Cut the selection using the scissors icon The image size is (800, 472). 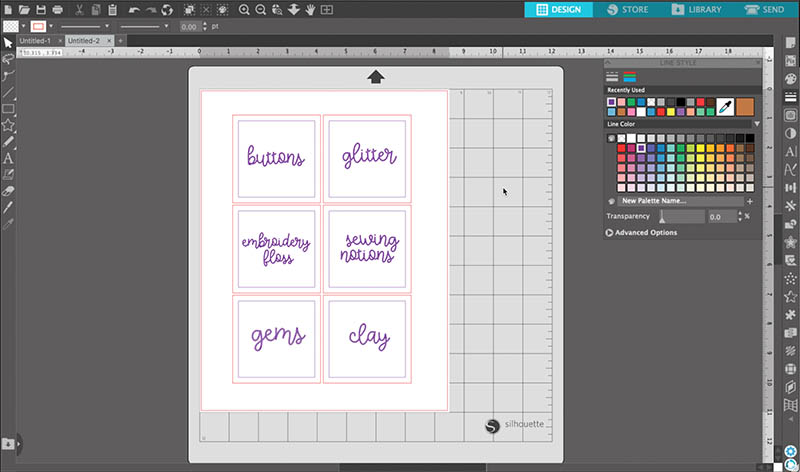(80, 10)
